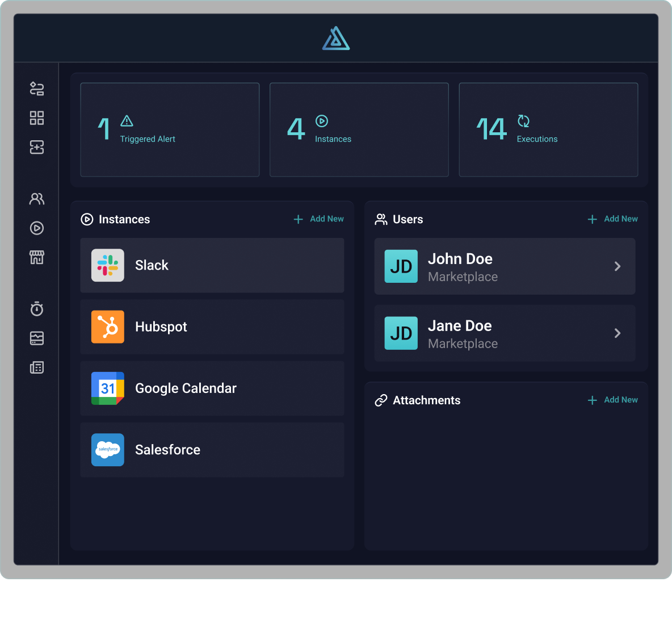Select the Hubspot instance row
Viewport: 672px width, 636px height.
[212, 327]
